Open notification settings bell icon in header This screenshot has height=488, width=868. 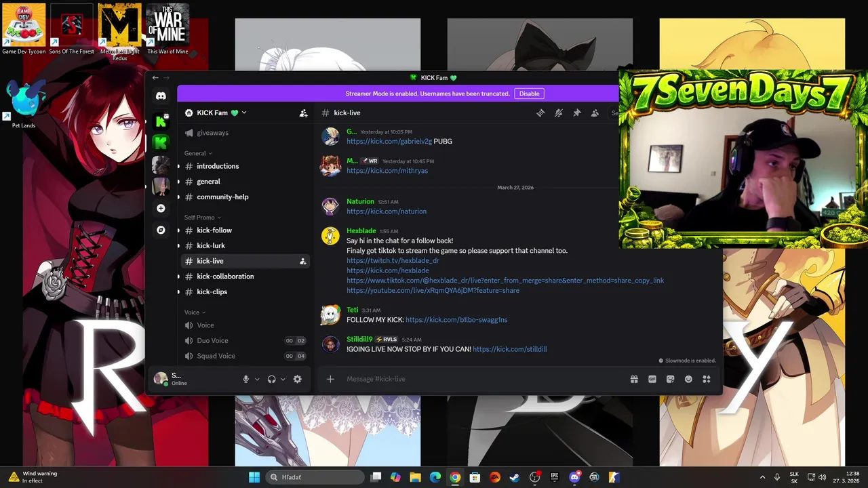559,113
